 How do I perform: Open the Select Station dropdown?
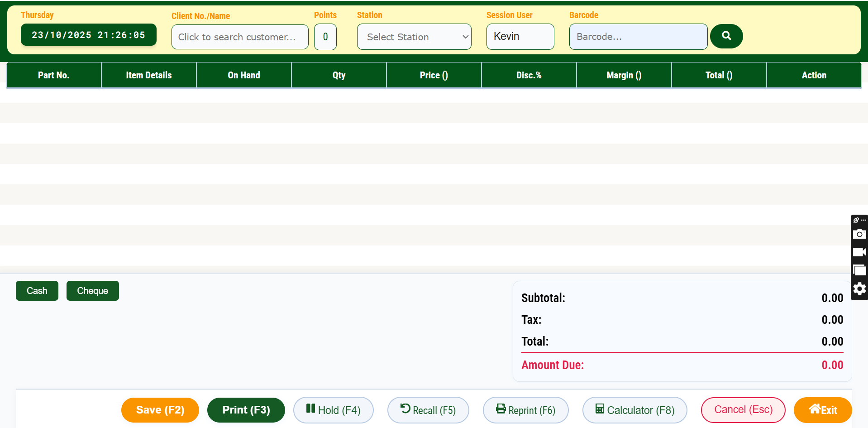coord(414,37)
